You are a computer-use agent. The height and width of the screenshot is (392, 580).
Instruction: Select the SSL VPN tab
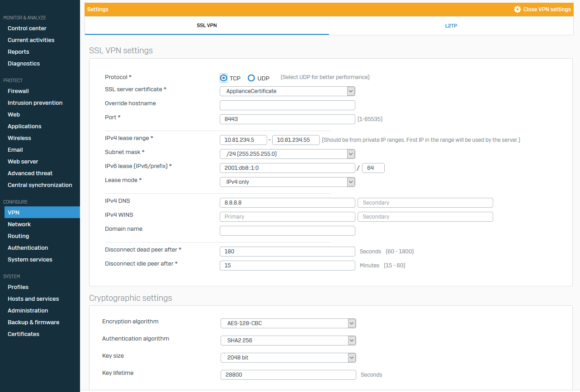pos(207,26)
